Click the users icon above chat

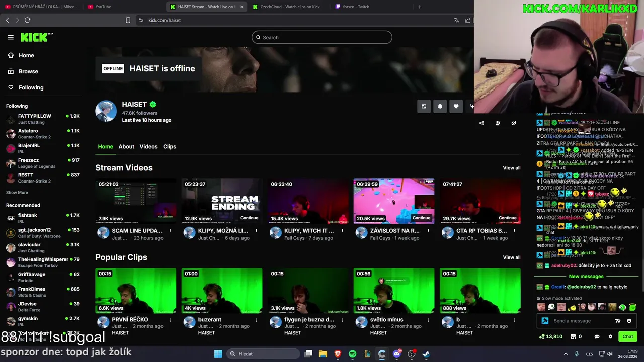[498, 123]
